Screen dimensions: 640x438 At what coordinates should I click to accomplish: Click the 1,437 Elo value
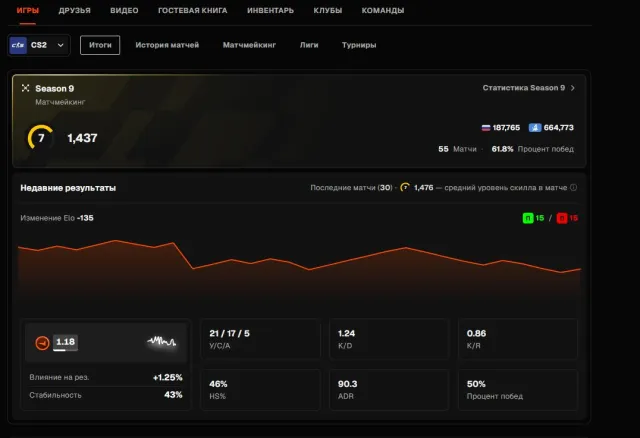[x=82, y=138]
